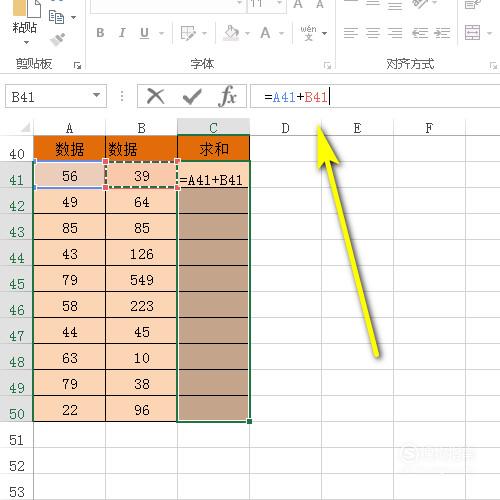Select column D header
Screen dimensions: 500x500
pyautogui.click(x=285, y=128)
